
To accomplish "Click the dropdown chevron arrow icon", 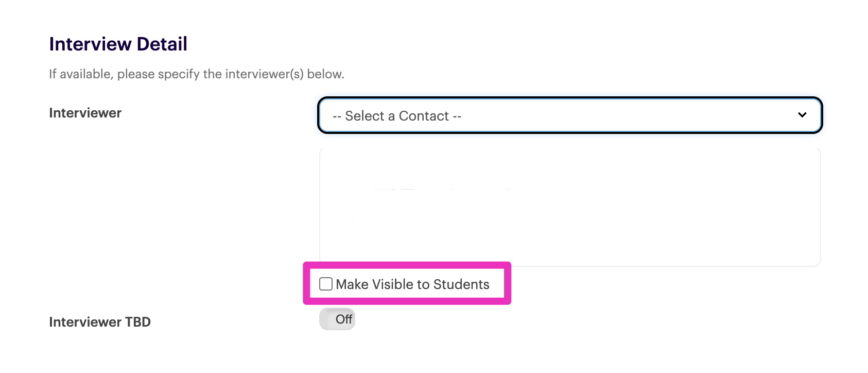I will 802,115.
